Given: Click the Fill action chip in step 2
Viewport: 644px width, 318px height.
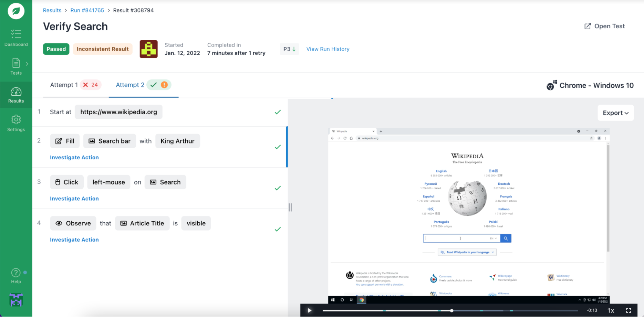Looking at the screenshot, I should pyautogui.click(x=65, y=141).
